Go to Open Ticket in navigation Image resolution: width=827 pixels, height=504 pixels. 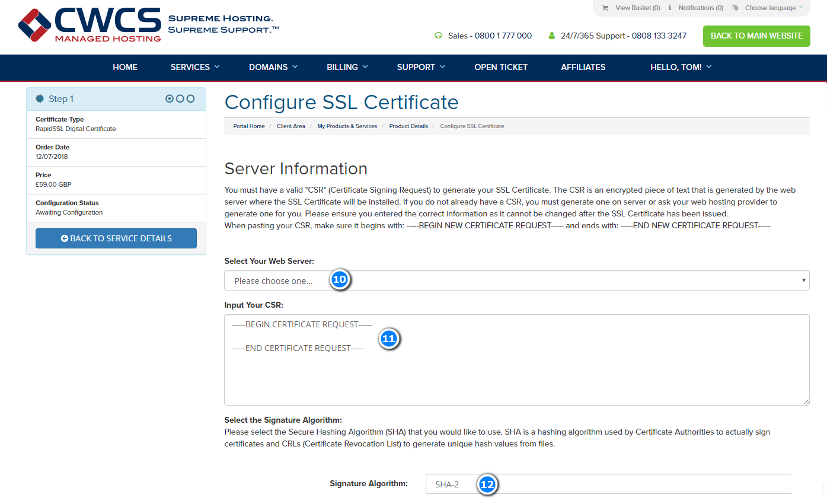click(x=501, y=67)
